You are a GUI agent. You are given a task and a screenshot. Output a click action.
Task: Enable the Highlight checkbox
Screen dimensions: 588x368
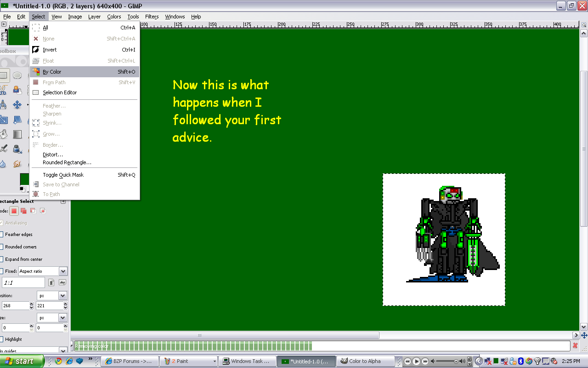pos(1,339)
